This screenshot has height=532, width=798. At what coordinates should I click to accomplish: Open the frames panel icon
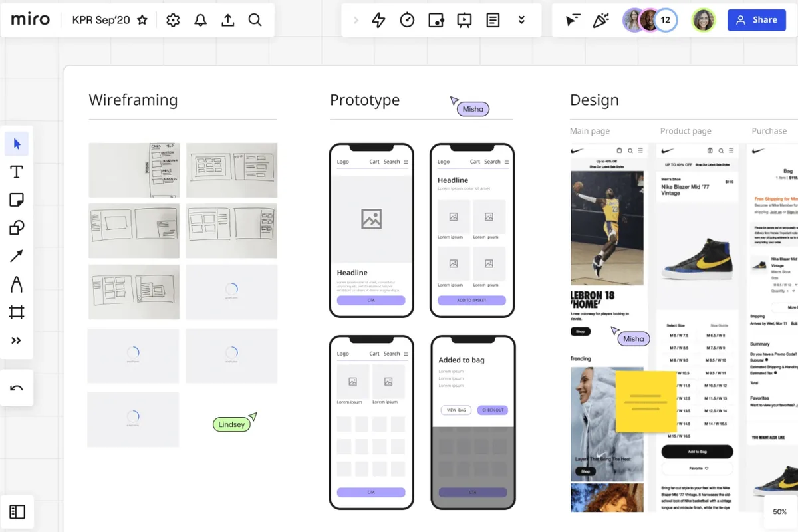click(17, 512)
